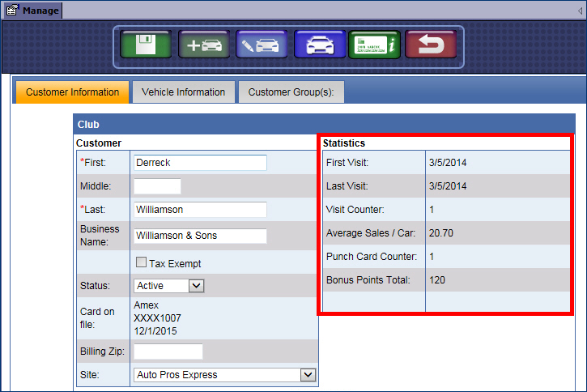Click the red Back arrow icon
This screenshot has height=392, width=587.
click(x=430, y=45)
